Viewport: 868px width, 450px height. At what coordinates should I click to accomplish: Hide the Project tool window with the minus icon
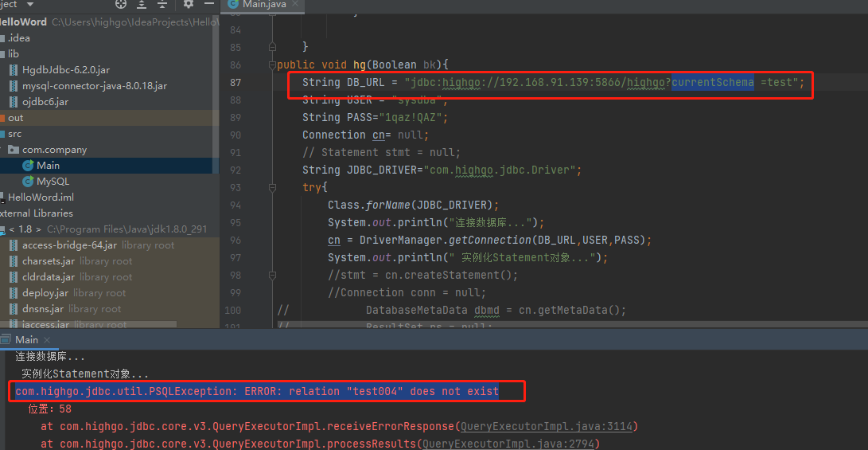click(x=208, y=5)
